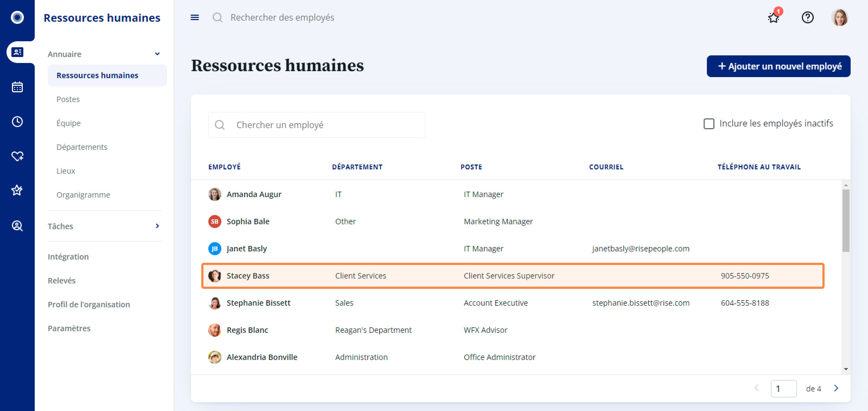
Task: Open Stephanie Bissett's employee name
Action: [258, 303]
